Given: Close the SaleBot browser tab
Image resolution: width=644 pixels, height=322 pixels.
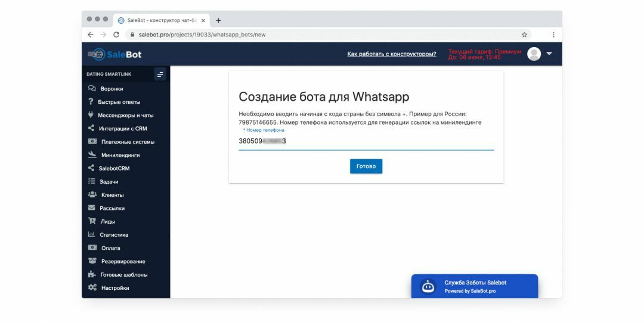Looking at the screenshot, I should point(203,20).
